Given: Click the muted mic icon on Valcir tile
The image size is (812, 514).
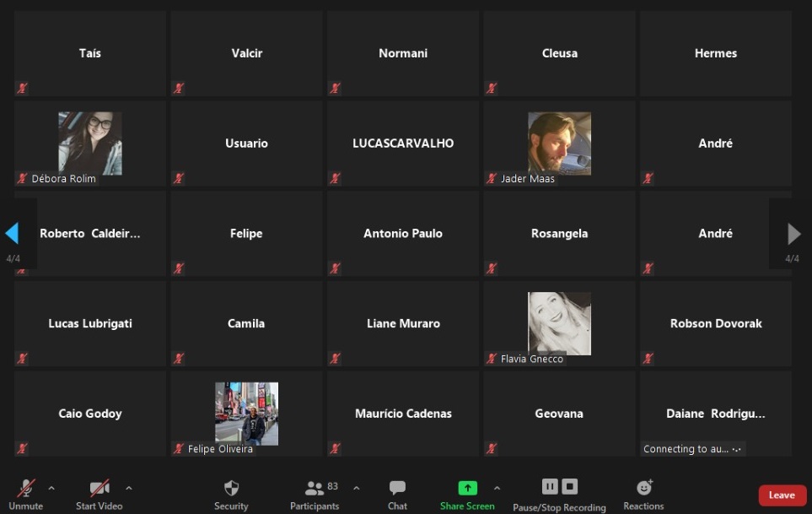Looking at the screenshot, I should pos(179,88).
